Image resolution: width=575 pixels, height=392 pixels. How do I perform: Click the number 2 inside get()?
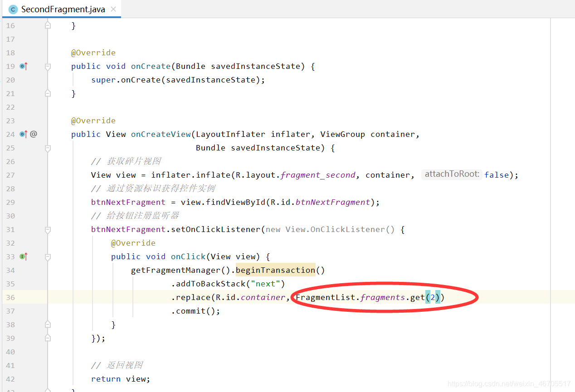tap(433, 297)
